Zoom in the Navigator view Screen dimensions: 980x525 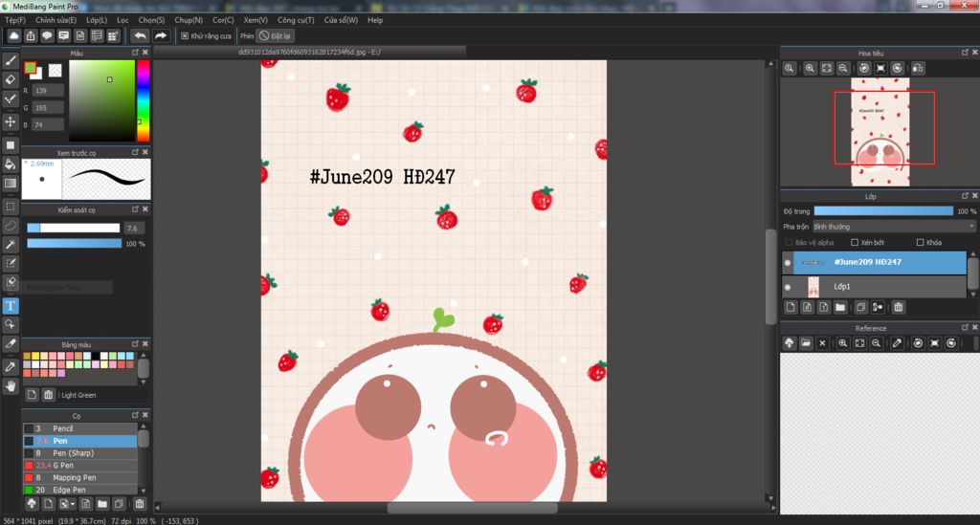(810, 68)
